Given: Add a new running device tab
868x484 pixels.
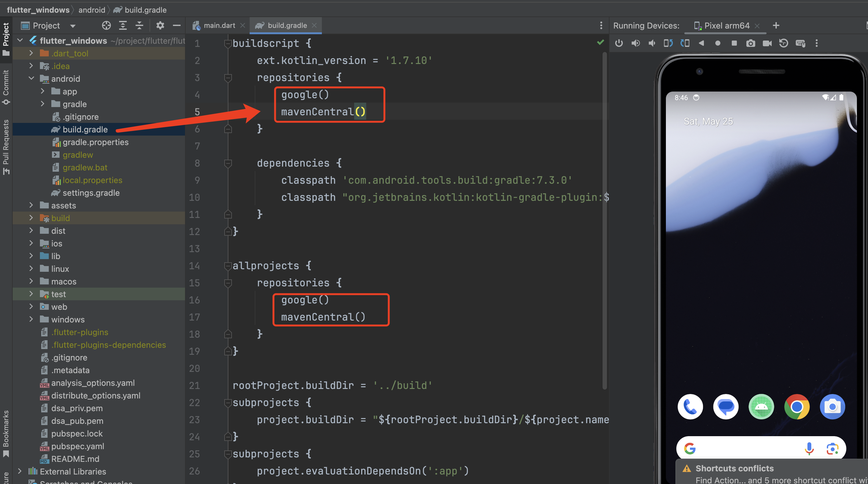Looking at the screenshot, I should [776, 26].
